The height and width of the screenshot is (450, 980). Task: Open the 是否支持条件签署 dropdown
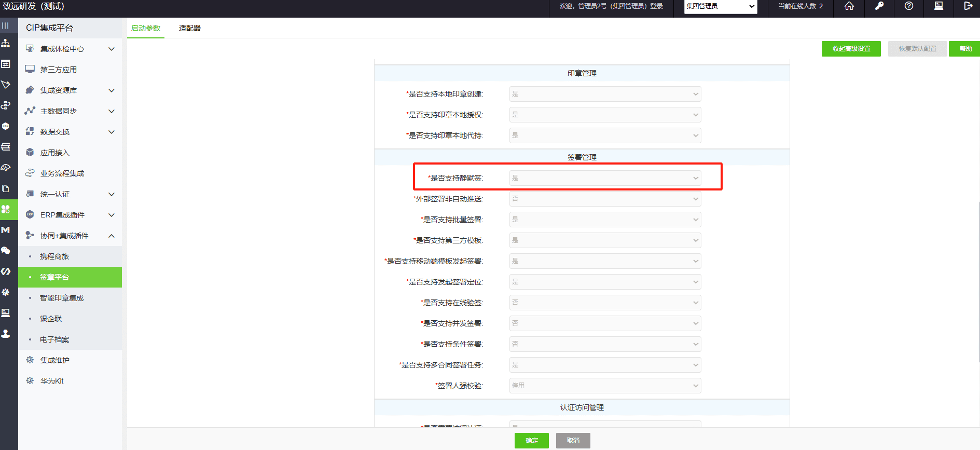(605, 344)
